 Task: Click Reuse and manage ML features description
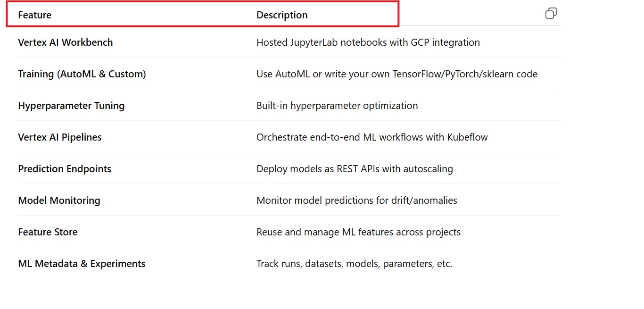pos(358,232)
